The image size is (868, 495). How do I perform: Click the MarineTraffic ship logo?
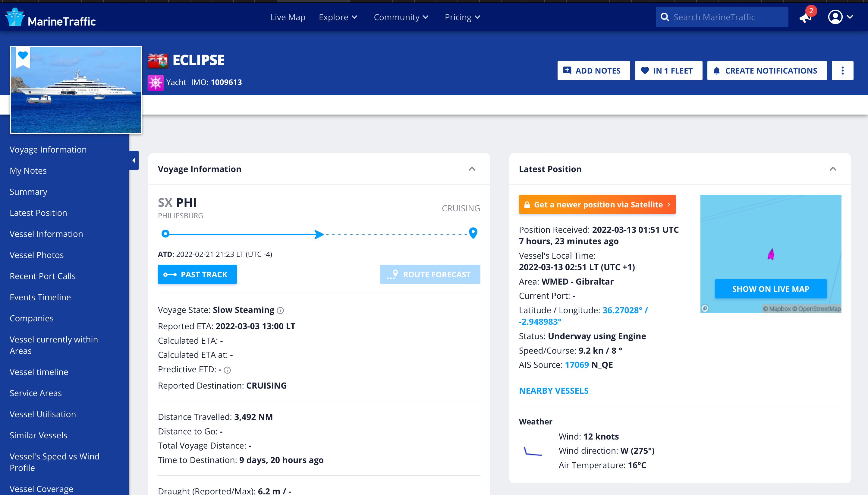[15, 17]
